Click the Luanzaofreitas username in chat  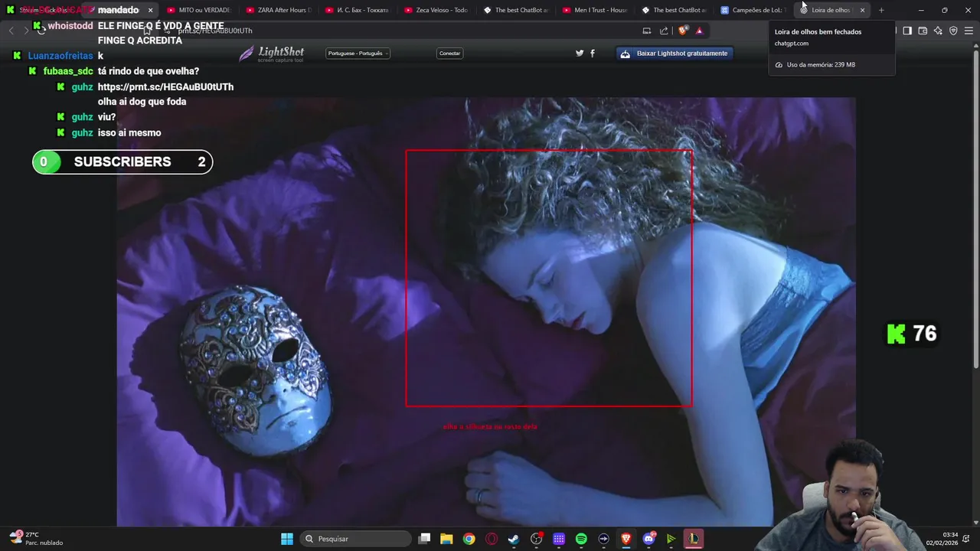click(60, 56)
